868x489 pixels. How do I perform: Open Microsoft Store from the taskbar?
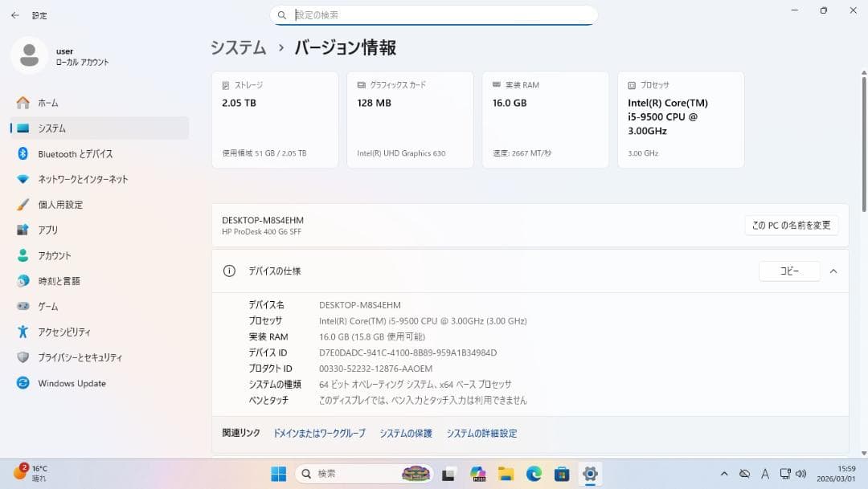[562, 474]
